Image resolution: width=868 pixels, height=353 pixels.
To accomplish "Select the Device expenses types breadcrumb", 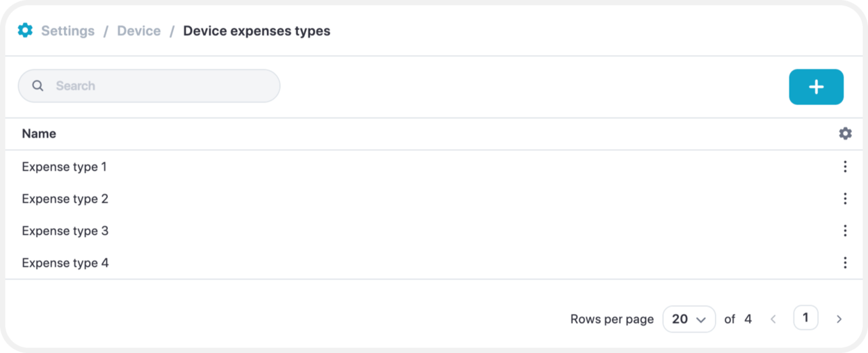I will click(x=257, y=31).
